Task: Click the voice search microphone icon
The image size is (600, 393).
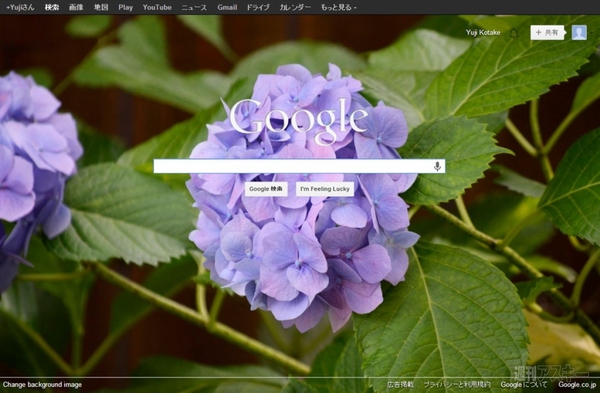Action: (437, 166)
